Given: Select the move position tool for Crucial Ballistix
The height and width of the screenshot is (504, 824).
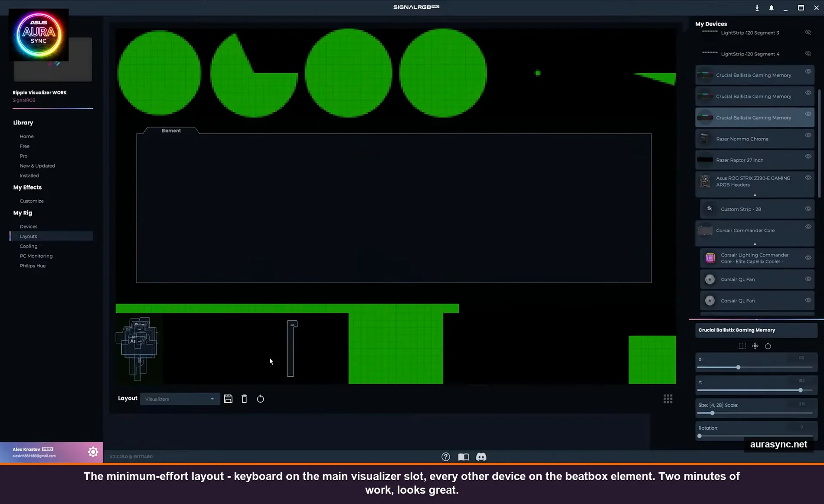Looking at the screenshot, I should point(755,345).
